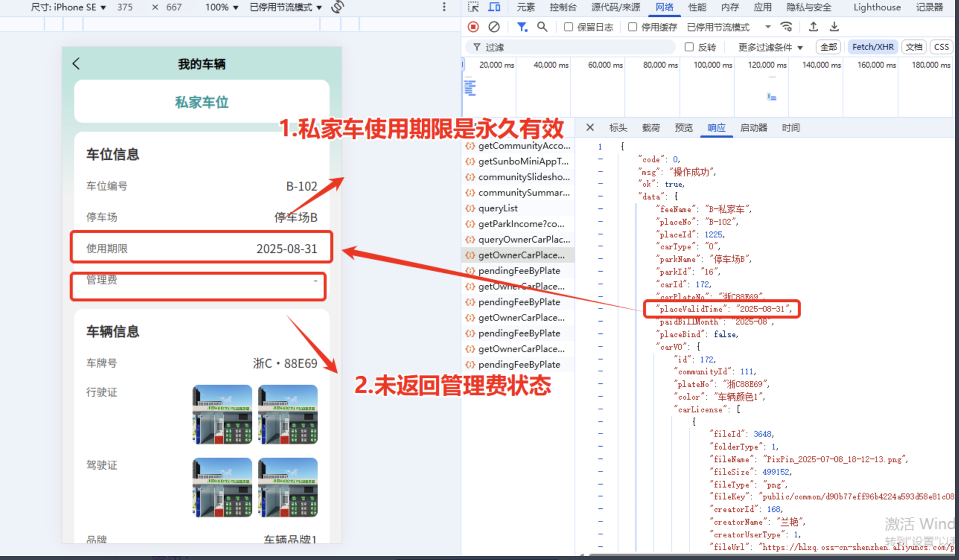Click the 过滤 filter input field

point(575,47)
